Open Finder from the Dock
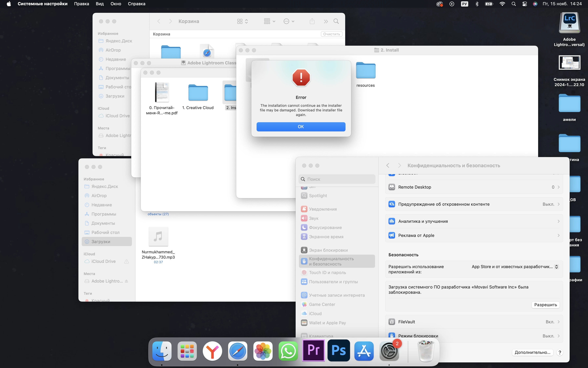Viewport: 588px width, 368px height. (162, 351)
